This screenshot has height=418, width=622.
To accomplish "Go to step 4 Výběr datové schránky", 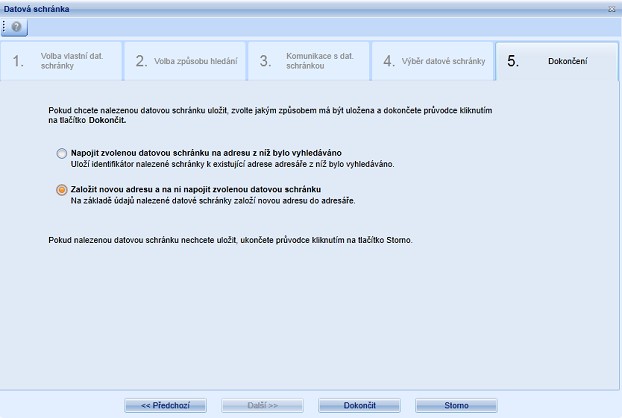I will coord(433,61).
